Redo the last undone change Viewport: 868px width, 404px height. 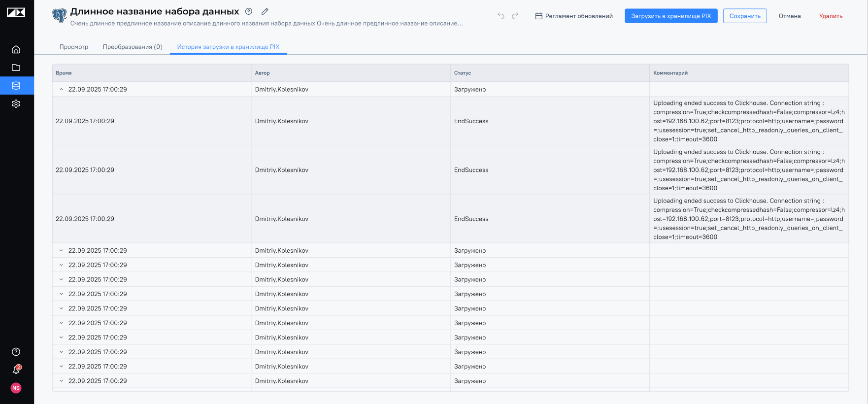[x=515, y=16]
